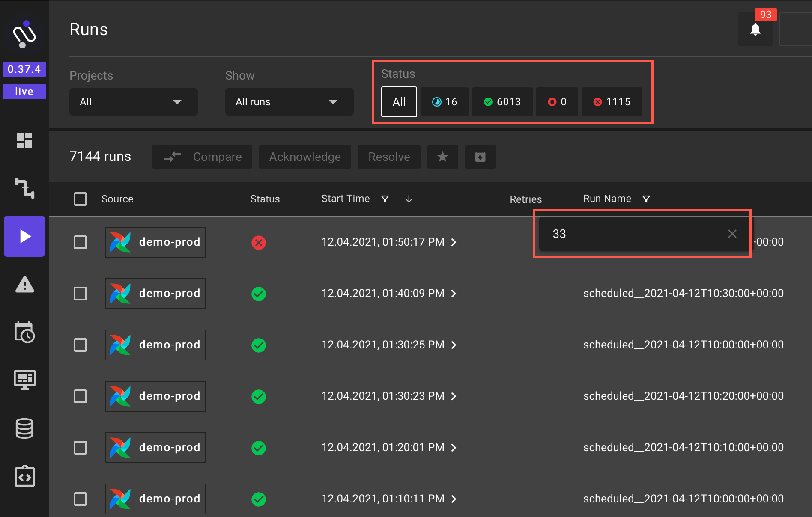Check the box for the 01:20:01 PM run
Viewport: 812px width, 517px height.
tap(80, 448)
